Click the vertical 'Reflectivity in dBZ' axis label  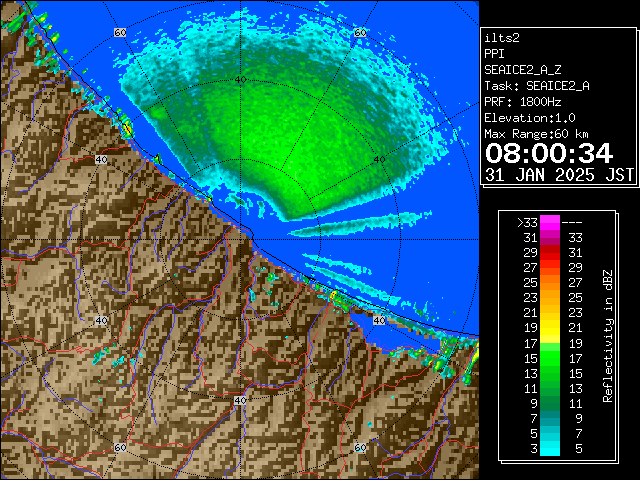pos(608,336)
